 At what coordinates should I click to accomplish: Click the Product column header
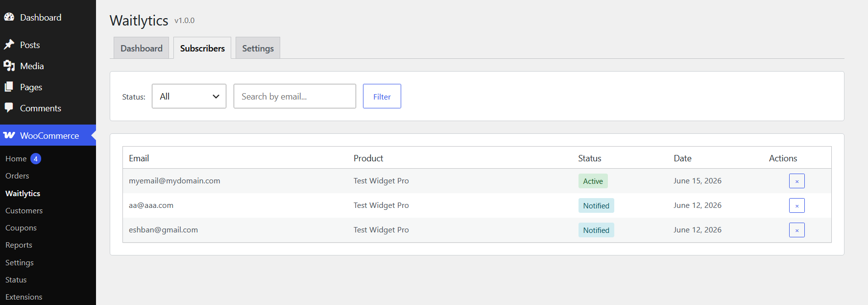point(368,158)
